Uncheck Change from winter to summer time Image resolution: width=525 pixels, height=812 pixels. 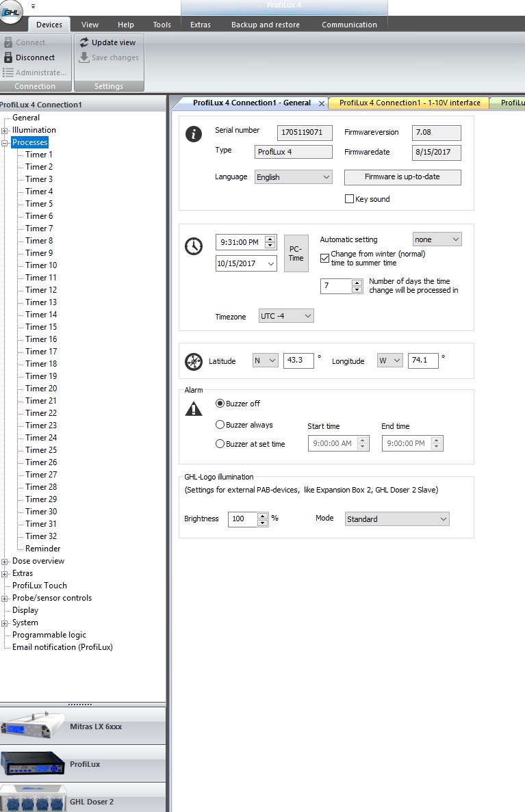click(324, 258)
